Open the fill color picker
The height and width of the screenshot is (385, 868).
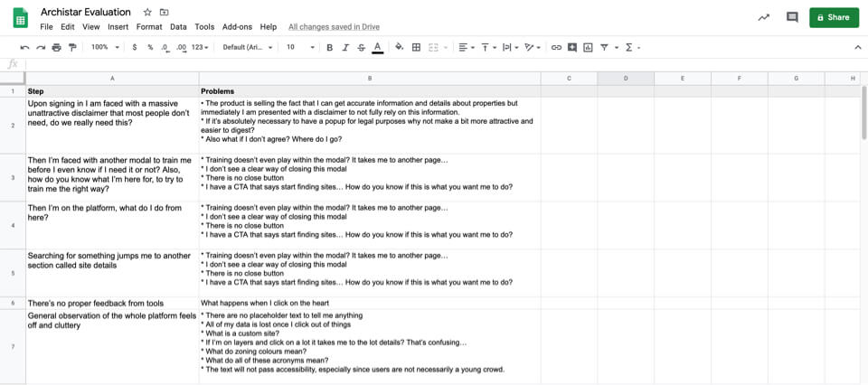(x=399, y=47)
